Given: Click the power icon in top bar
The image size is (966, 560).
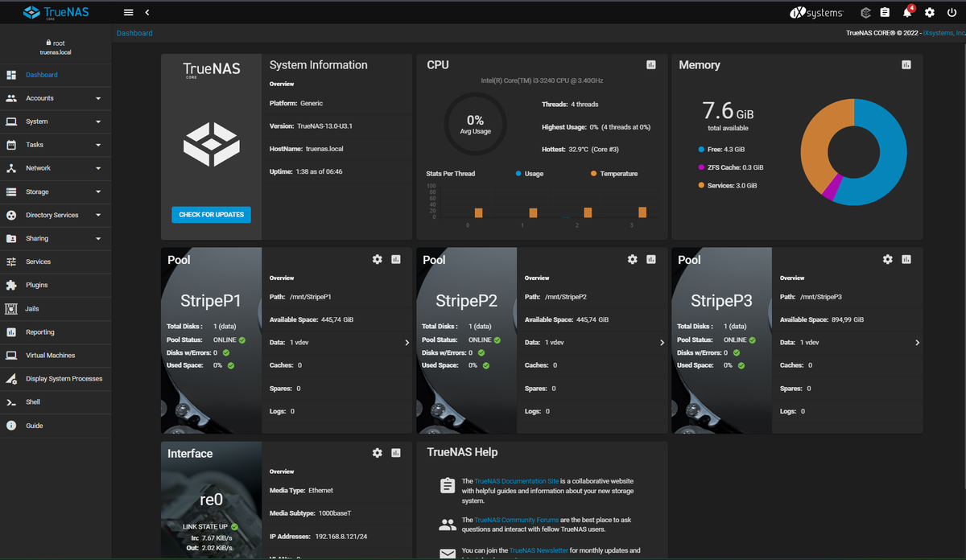Looking at the screenshot, I should coord(952,13).
